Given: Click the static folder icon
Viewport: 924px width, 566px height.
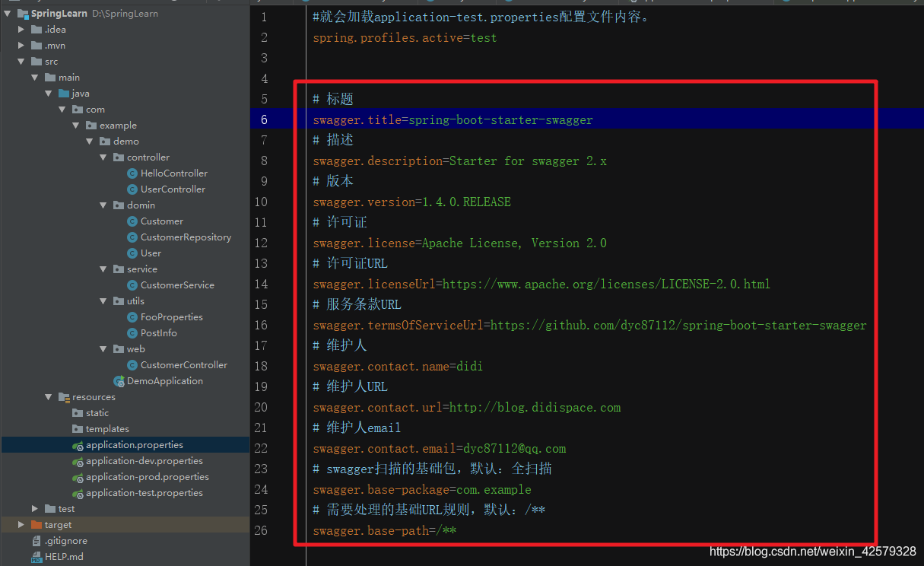Looking at the screenshot, I should [78, 413].
